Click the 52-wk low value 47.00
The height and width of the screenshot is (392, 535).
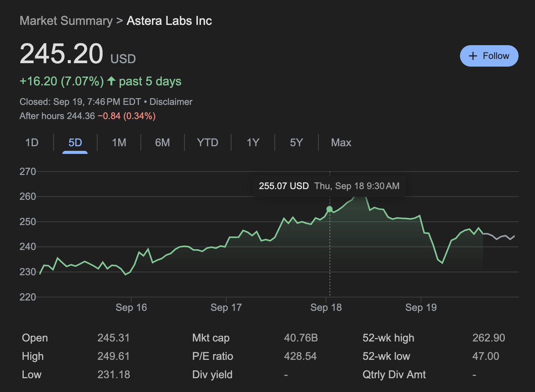(486, 356)
